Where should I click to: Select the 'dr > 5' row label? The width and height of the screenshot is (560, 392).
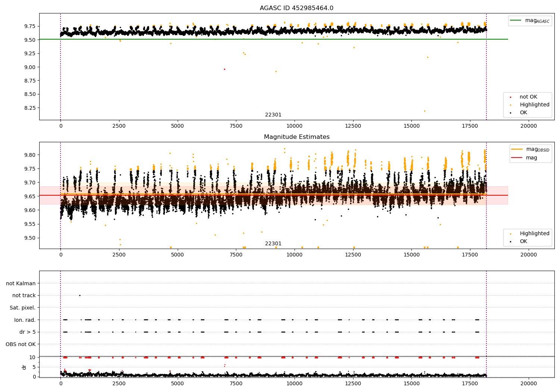(x=27, y=332)
